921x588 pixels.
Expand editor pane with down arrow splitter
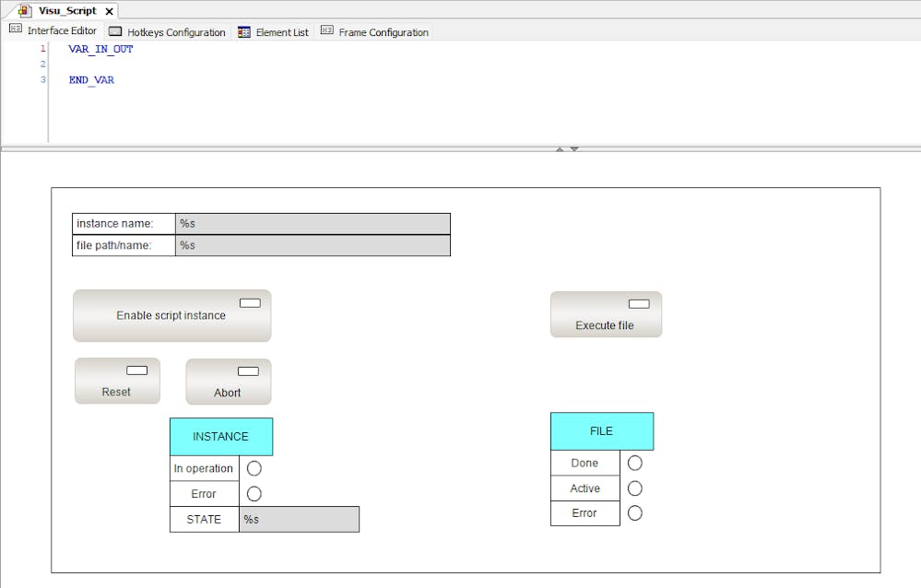pyautogui.click(x=574, y=149)
